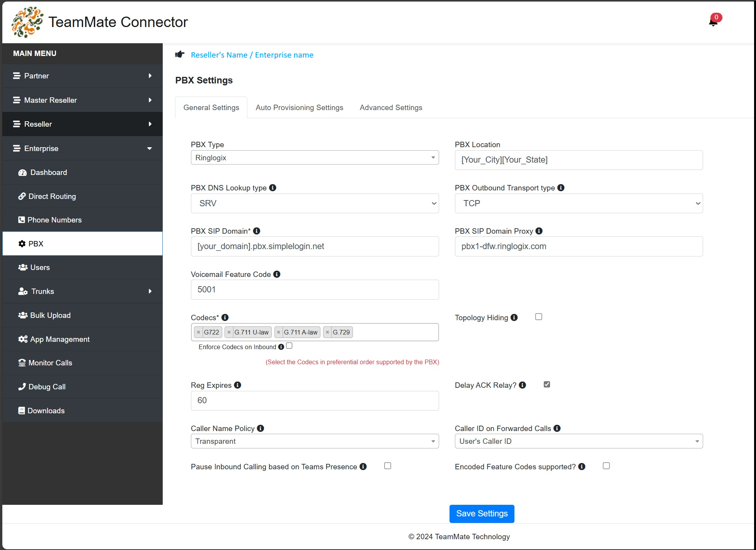Click info icon next to Caller ID on Forwarded Calls
Viewport: 756px width, 550px height.
click(557, 428)
